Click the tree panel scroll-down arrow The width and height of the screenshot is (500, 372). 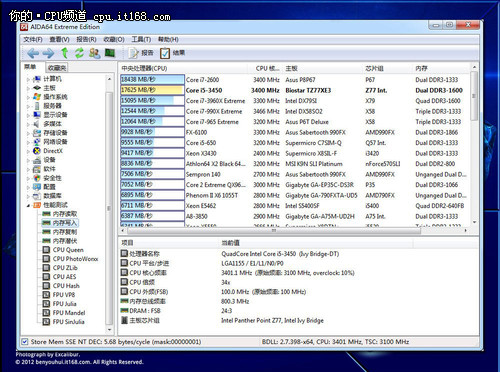point(109,330)
